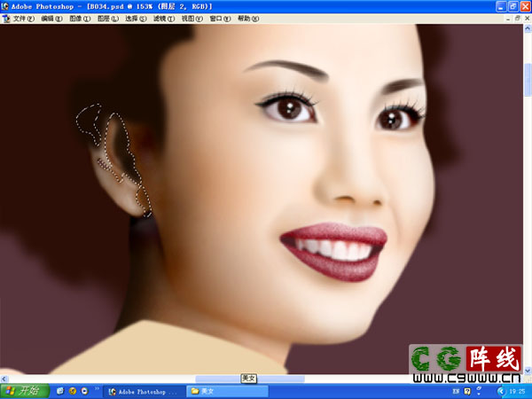532x399 pixels.
Task: Open the 编辑(E) Edit menu
Action: pyautogui.click(x=51, y=19)
